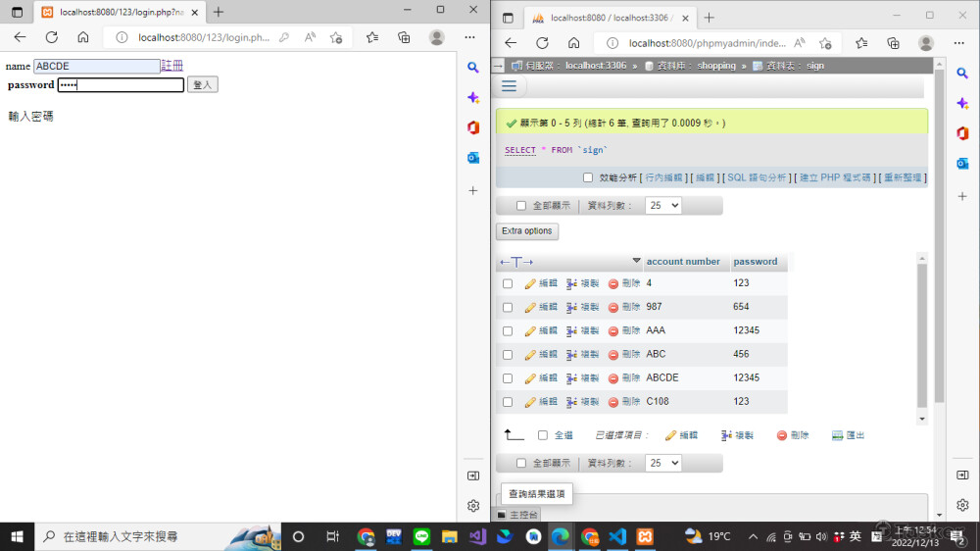Open Visual Studio Code from the taskbar

(616, 536)
